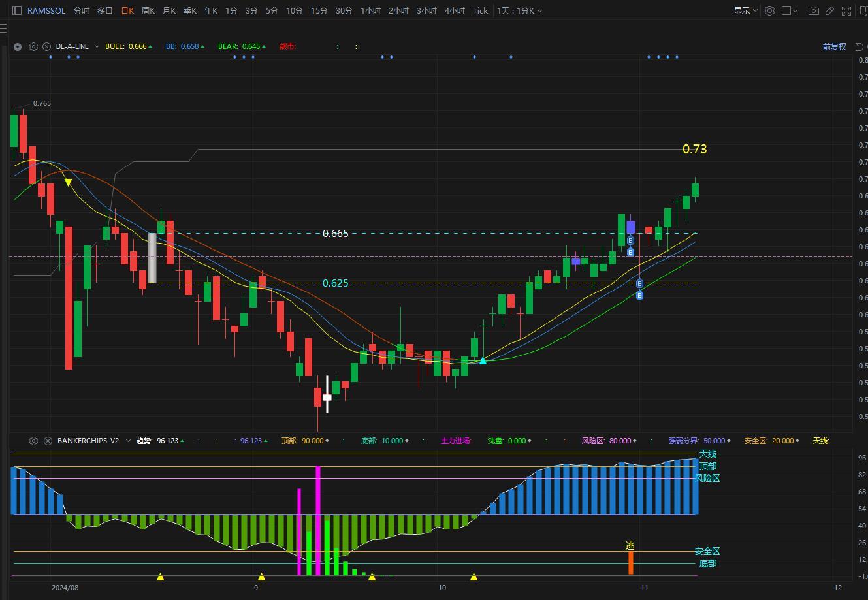This screenshot has height=600, width=868.
Task: Click the 主力进场 legend label
Action: pos(456,441)
